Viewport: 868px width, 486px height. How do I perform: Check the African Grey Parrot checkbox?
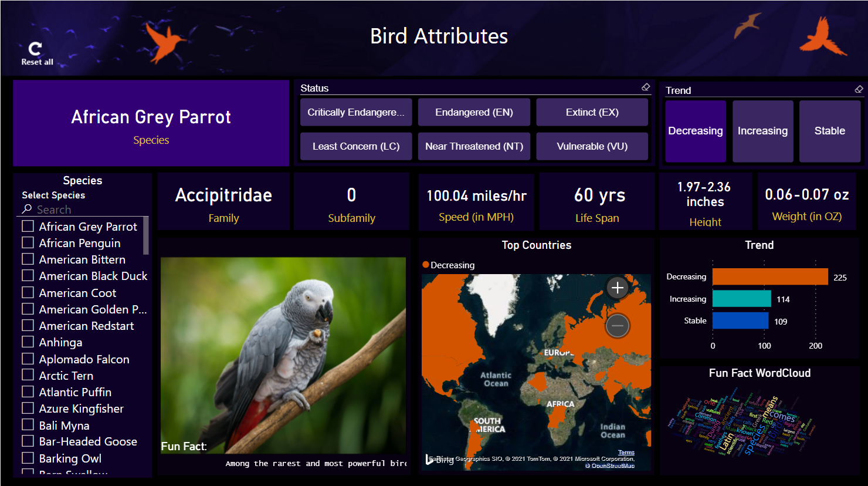pos(28,226)
